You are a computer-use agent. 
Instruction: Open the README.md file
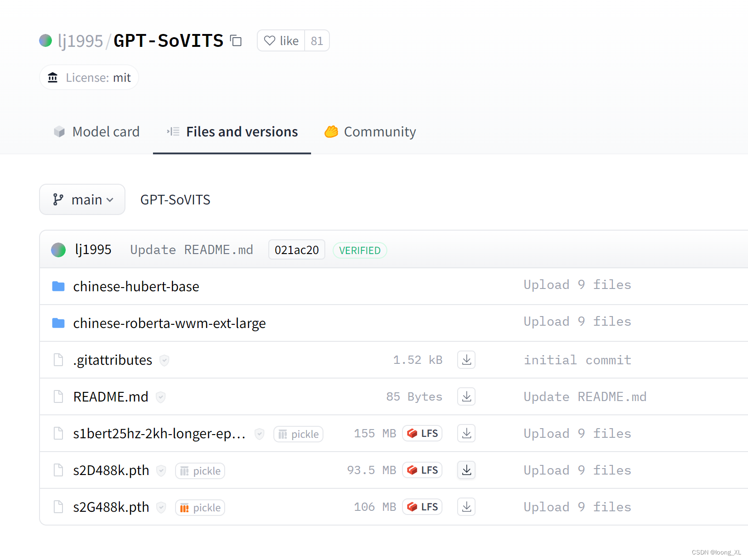[111, 396]
